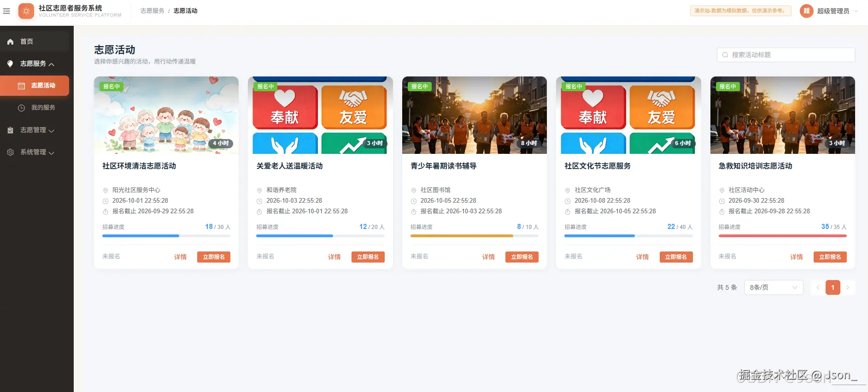Go to next page arrow in pagination
The height and width of the screenshot is (392, 868).
click(848, 287)
